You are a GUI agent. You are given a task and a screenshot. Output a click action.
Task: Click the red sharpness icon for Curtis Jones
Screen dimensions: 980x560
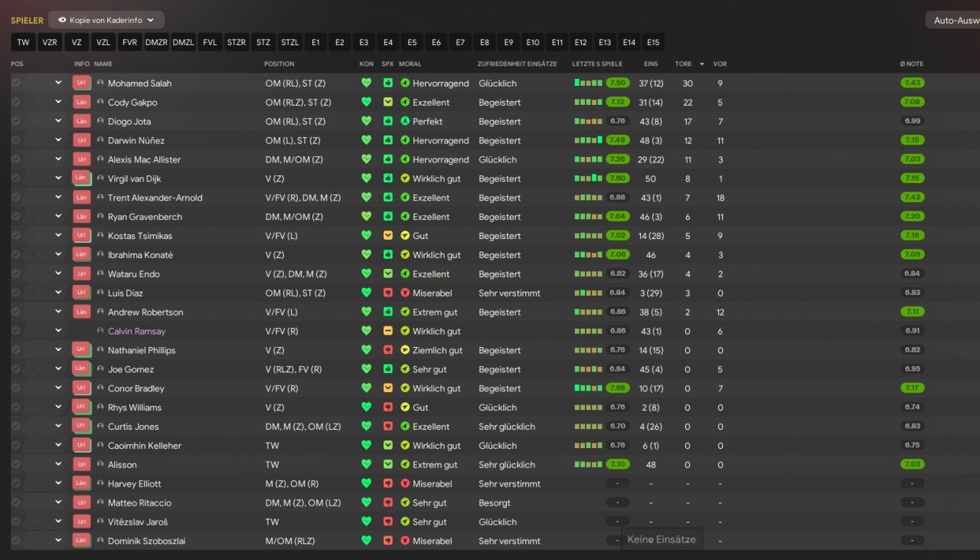tap(388, 426)
